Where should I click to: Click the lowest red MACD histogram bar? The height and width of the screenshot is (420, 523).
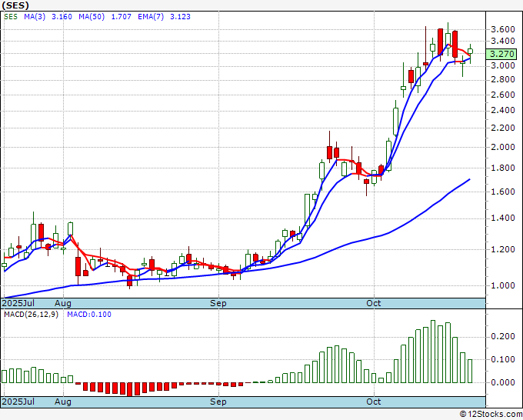click(x=129, y=389)
